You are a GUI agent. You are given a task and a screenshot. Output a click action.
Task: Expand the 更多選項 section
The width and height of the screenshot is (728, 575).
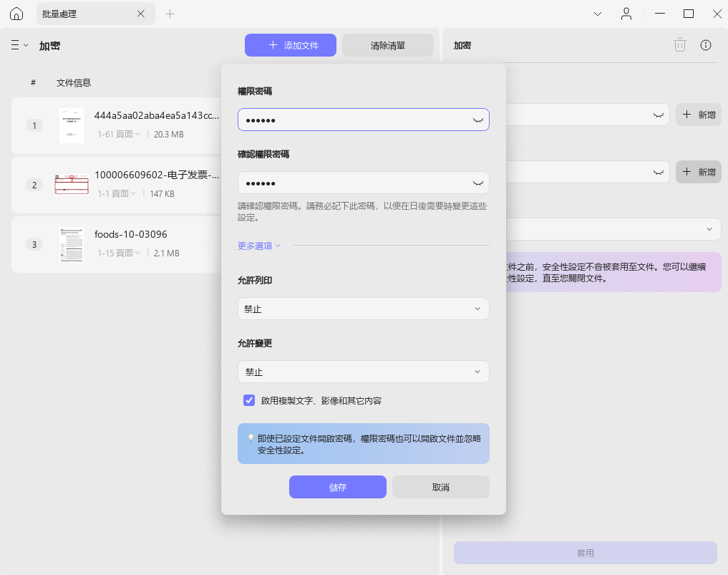click(255, 244)
